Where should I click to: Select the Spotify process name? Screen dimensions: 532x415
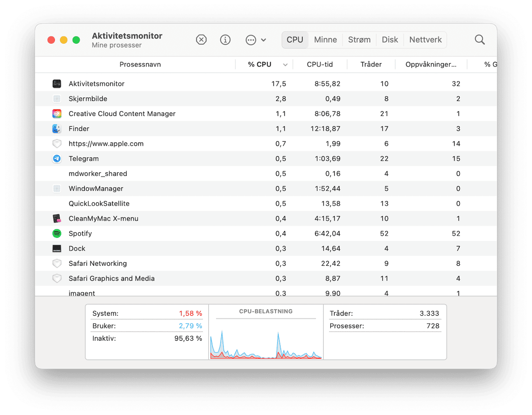80,234
